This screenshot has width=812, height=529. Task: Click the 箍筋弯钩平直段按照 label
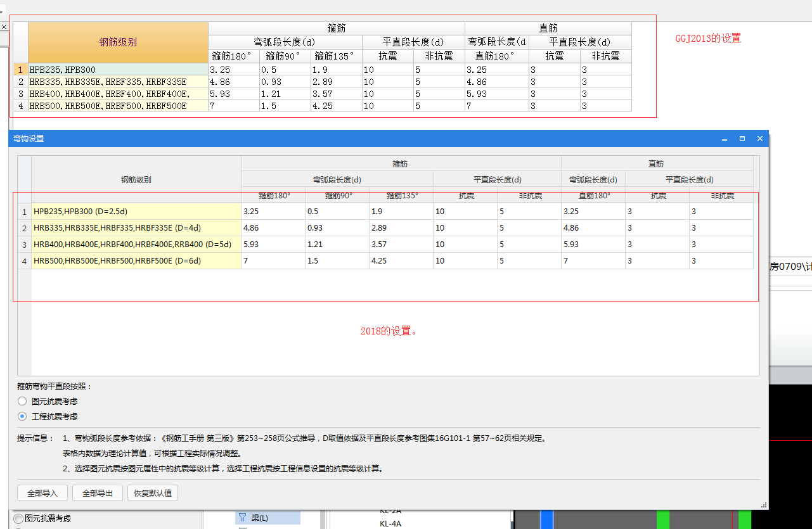click(55, 386)
